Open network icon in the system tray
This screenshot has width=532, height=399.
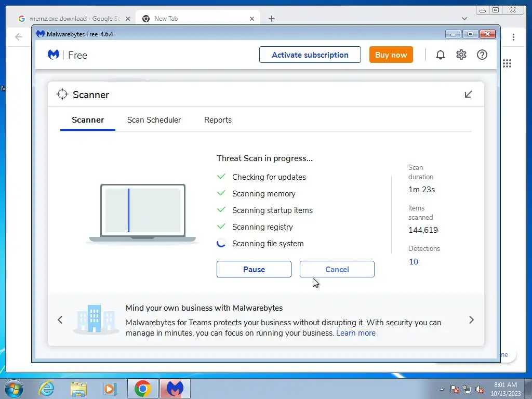[x=467, y=389]
